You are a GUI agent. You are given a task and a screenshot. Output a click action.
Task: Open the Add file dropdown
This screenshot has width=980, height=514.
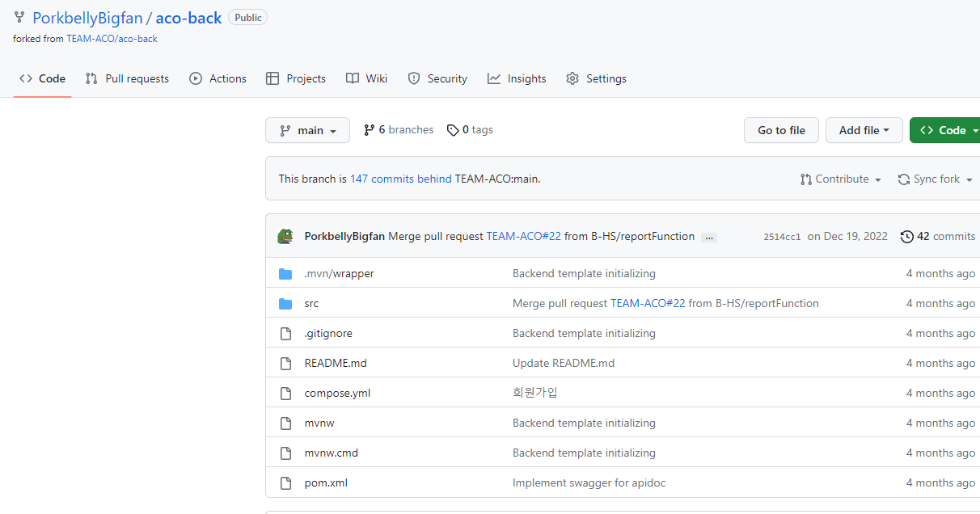click(x=864, y=130)
